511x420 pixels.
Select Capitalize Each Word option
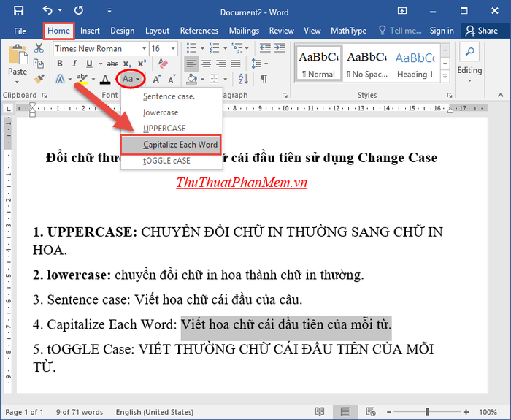pyautogui.click(x=171, y=145)
